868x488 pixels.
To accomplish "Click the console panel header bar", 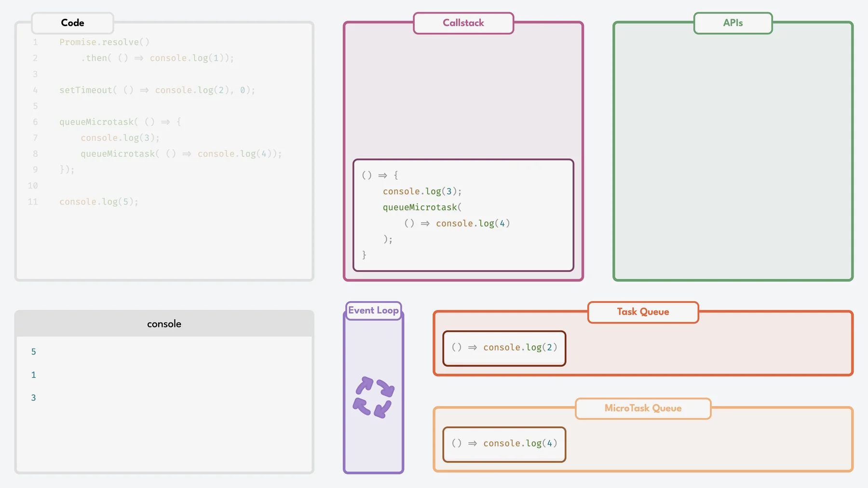I will click(164, 324).
